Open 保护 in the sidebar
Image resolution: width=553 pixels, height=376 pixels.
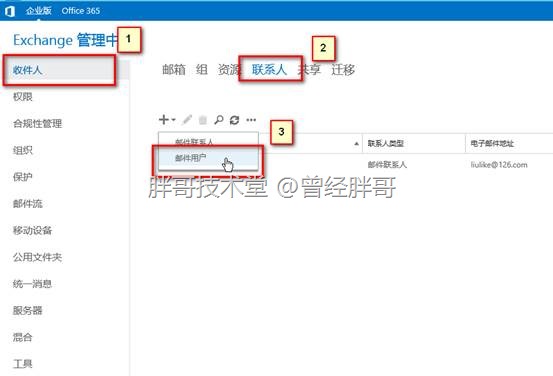point(23,177)
